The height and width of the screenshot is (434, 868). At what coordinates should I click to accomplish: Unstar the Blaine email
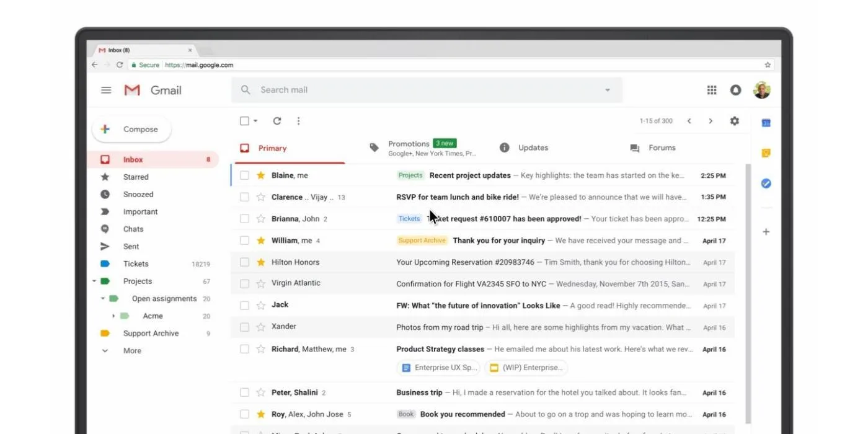261,175
